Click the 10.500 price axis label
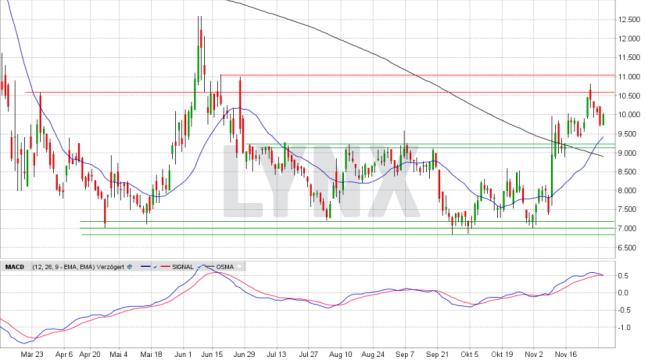 [x=629, y=96]
